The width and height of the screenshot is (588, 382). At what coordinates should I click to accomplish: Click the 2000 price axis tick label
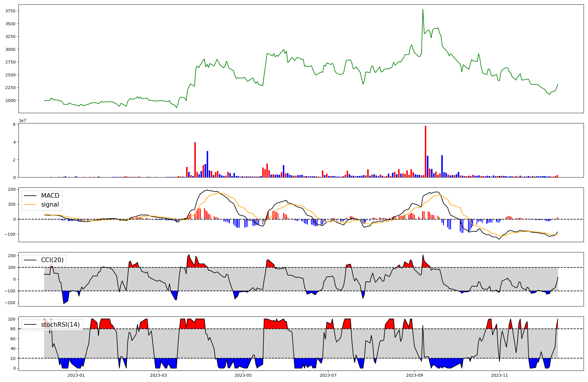coord(11,100)
